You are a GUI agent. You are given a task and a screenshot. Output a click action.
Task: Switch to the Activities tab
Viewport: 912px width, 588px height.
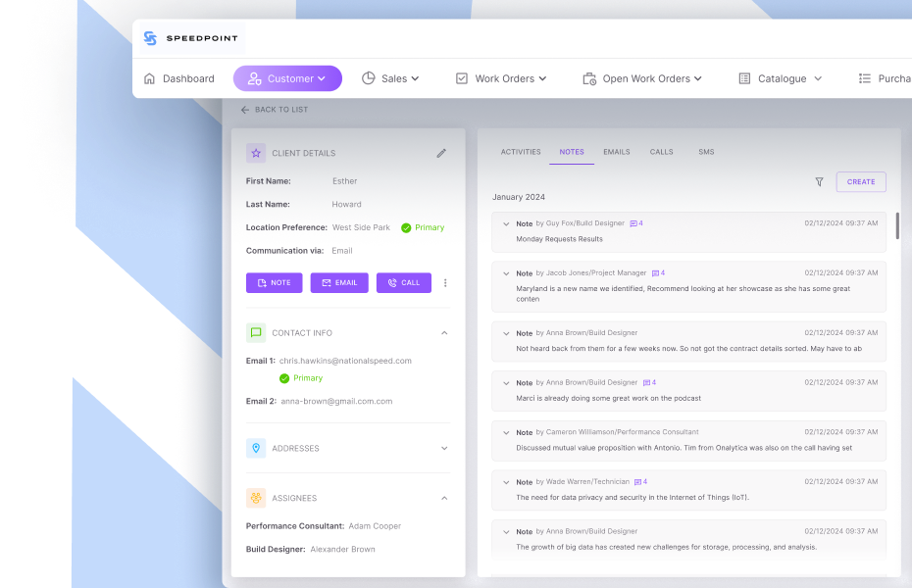coord(521,152)
